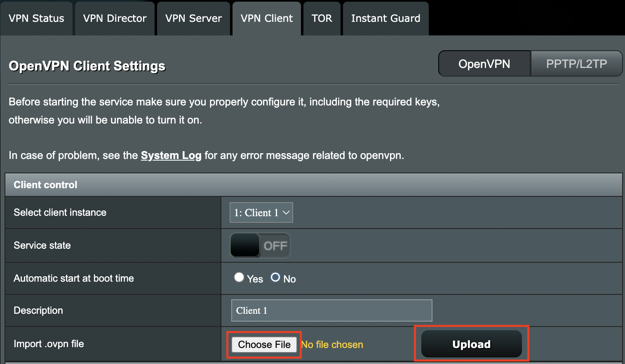625x364 pixels.
Task: Choose No for automatic start at boot
Action: pos(275,277)
